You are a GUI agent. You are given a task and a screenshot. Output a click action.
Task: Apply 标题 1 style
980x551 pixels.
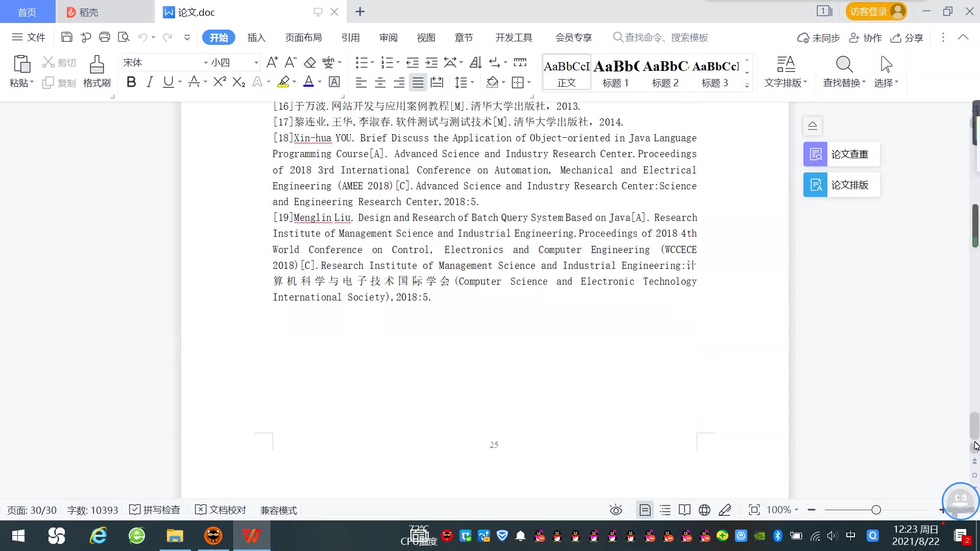click(616, 72)
